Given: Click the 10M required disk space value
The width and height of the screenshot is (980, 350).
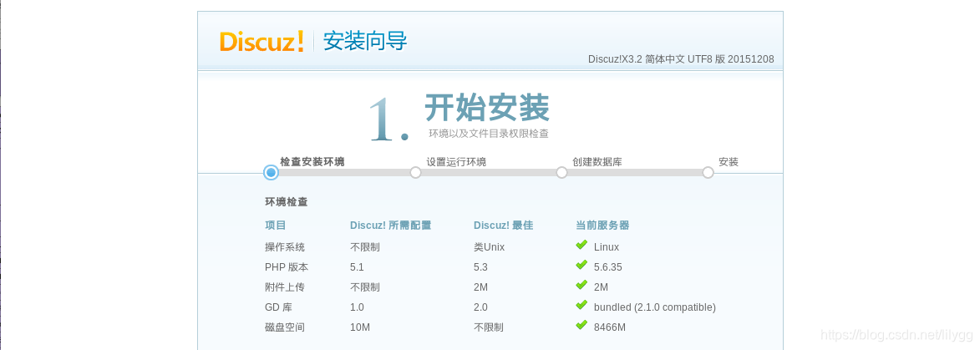Looking at the screenshot, I should pyautogui.click(x=360, y=327).
